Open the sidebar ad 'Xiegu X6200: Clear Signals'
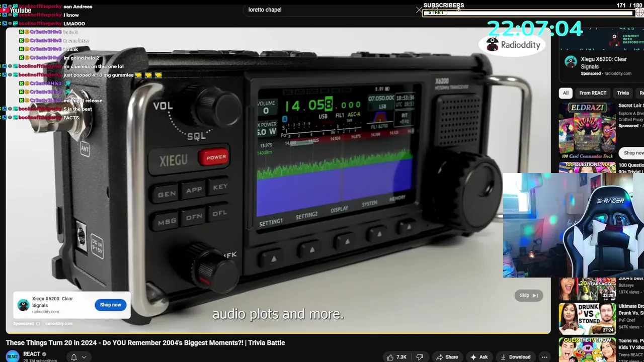Screen dimensions: 644x362 click(604, 63)
